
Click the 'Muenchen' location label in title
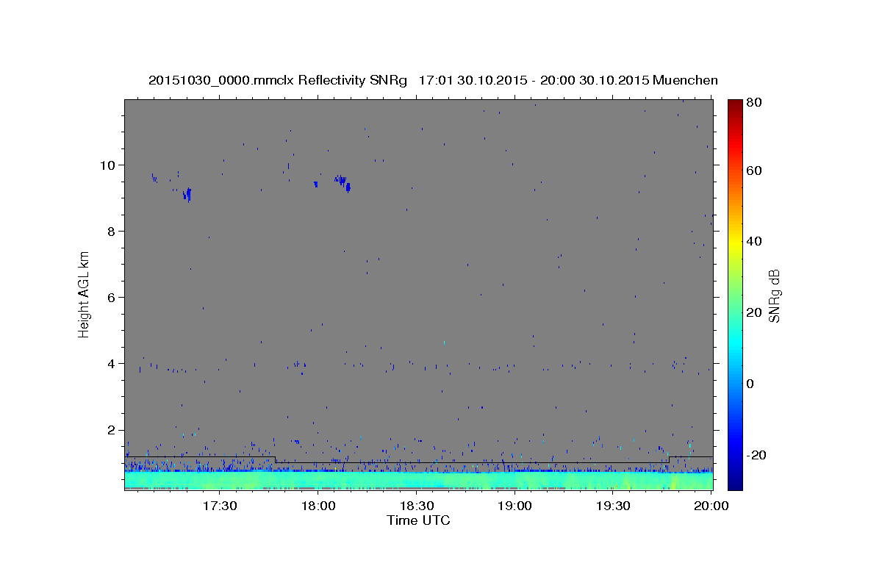coord(685,80)
